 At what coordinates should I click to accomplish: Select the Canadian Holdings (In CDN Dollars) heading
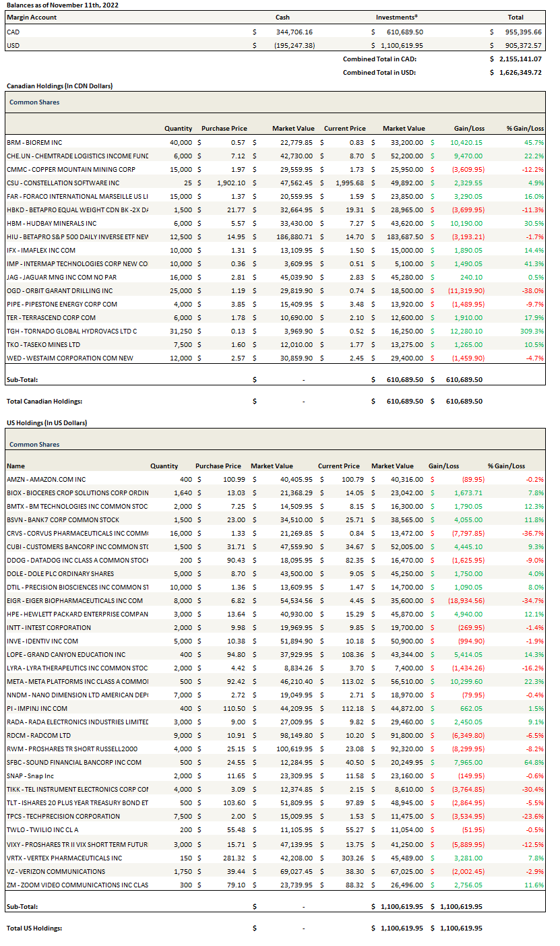pos(59,86)
